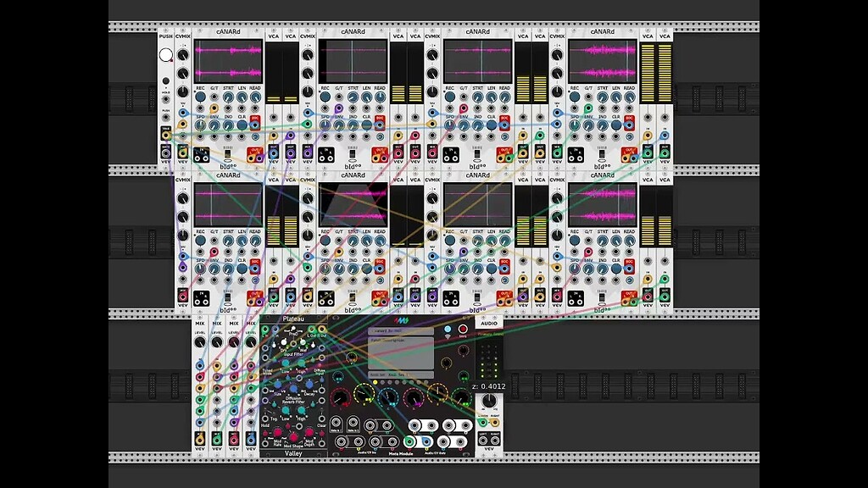Click the patch description box on Meta Module
Screen dimensions: 868x488
401,353
